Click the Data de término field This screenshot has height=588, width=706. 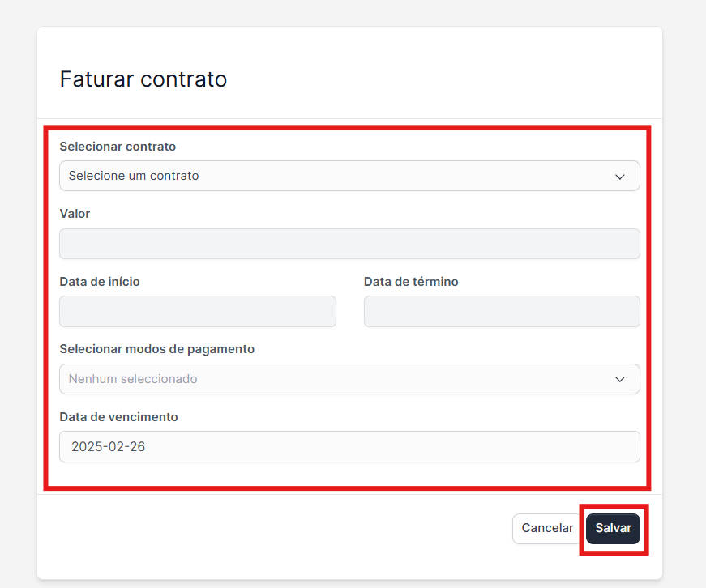(502, 312)
